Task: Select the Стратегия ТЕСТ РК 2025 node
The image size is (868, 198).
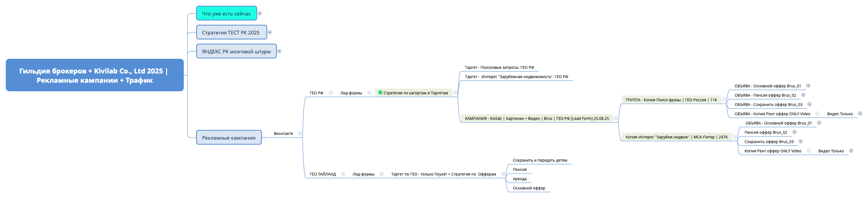Action: [232, 32]
